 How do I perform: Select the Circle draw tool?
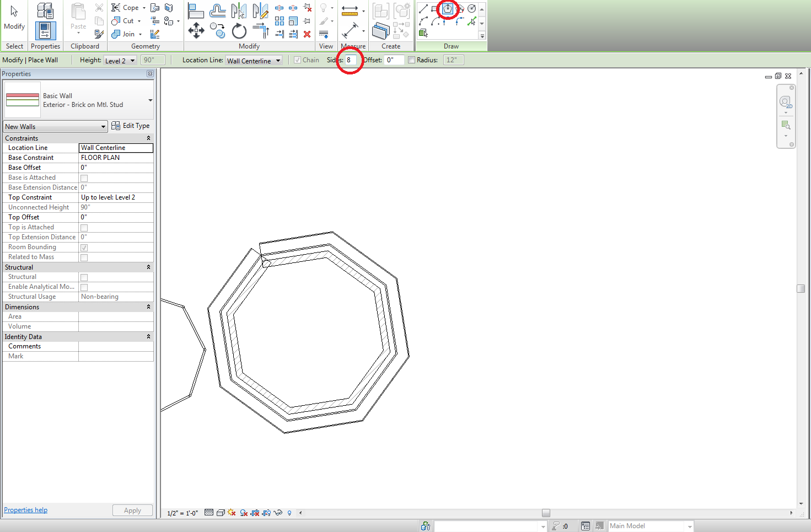pos(472,8)
